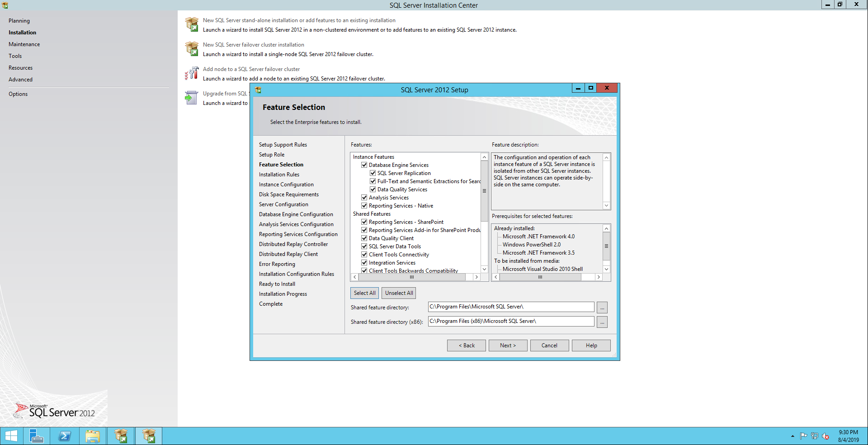This screenshot has height=445, width=868.
Task: Switch to the Tools section
Action: pyautogui.click(x=15, y=56)
